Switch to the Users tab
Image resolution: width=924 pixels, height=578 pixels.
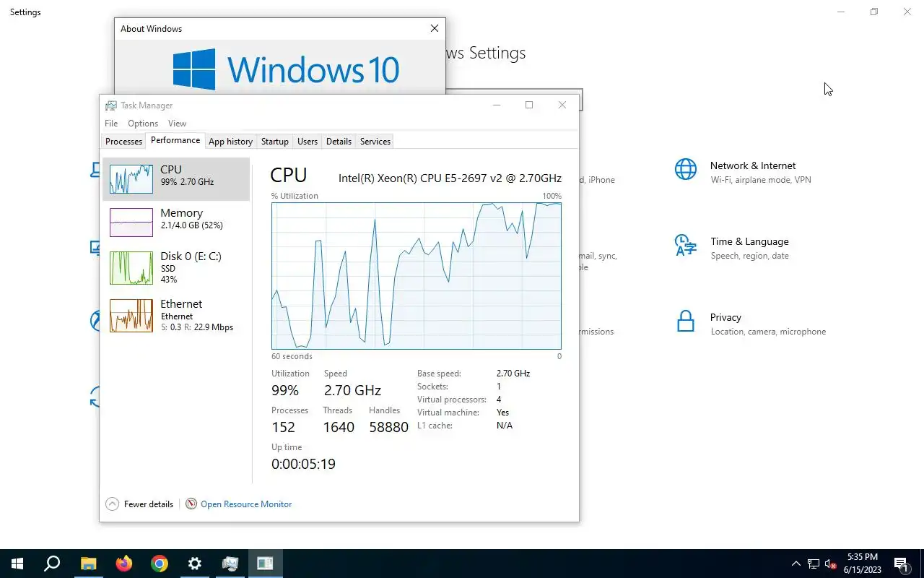click(x=308, y=142)
